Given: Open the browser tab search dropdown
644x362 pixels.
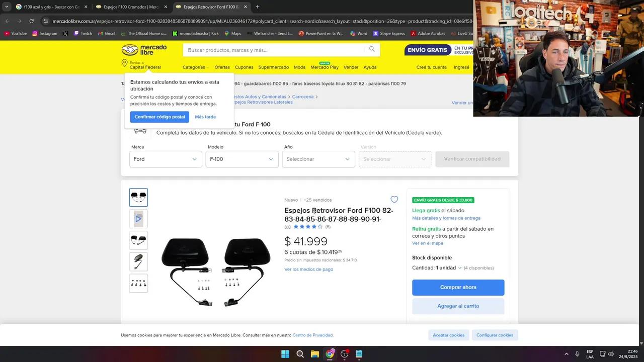Looking at the screenshot, I should [x=7, y=7].
